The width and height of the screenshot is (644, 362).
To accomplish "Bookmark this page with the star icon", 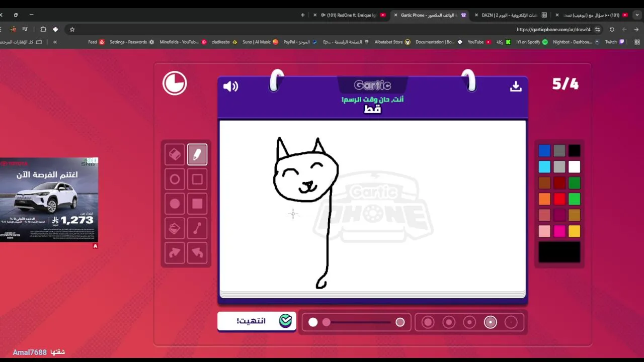I will [x=72, y=29].
